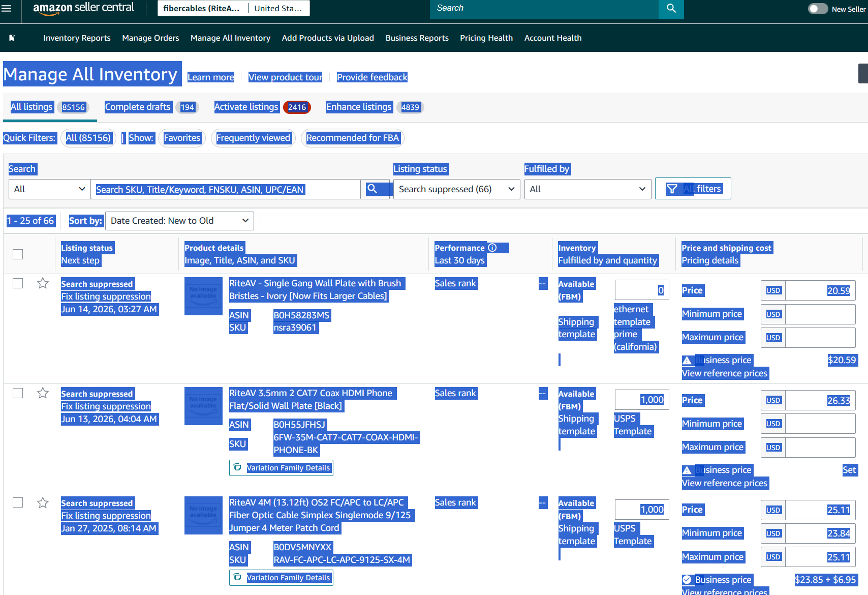Select Frequently viewed filter

pos(253,138)
